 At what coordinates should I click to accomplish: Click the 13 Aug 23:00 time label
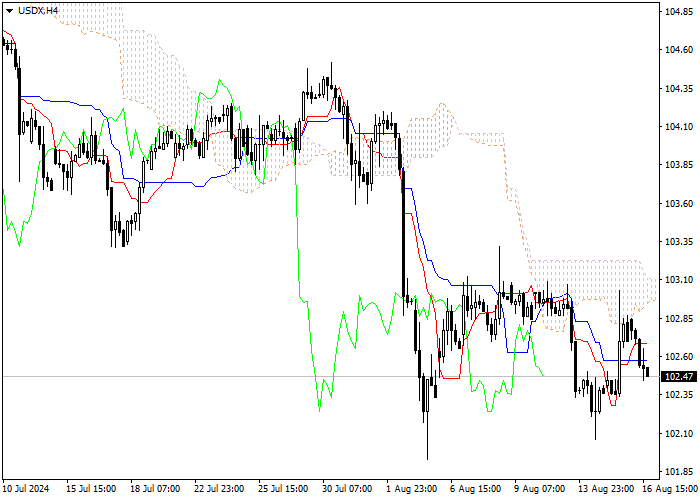click(x=606, y=488)
